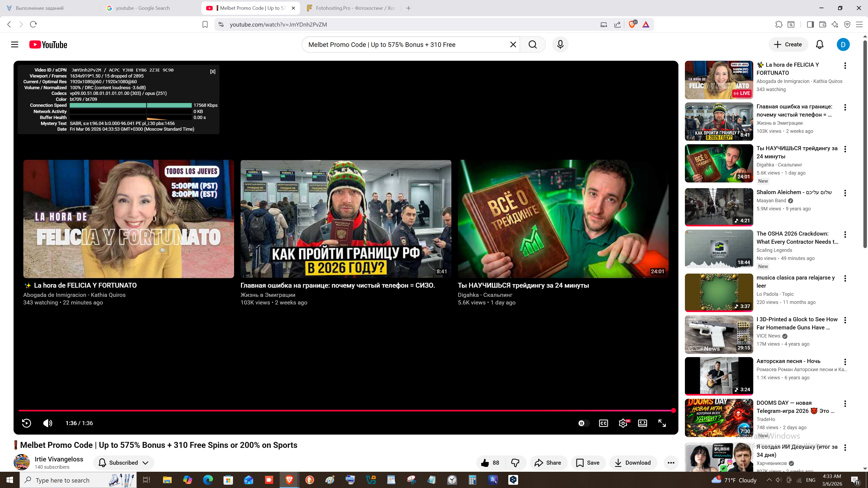Mute the video volume speaker icon
Image resolution: width=868 pixels, height=488 pixels.
(47, 423)
